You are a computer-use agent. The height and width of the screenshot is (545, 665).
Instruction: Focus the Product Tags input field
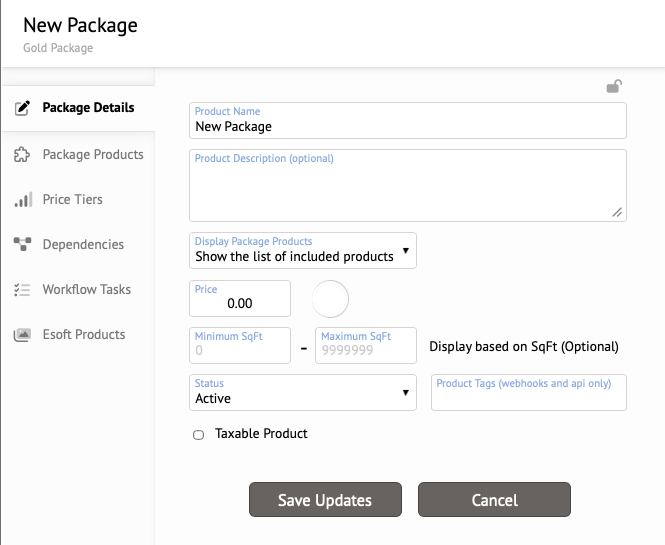pos(529,392)
